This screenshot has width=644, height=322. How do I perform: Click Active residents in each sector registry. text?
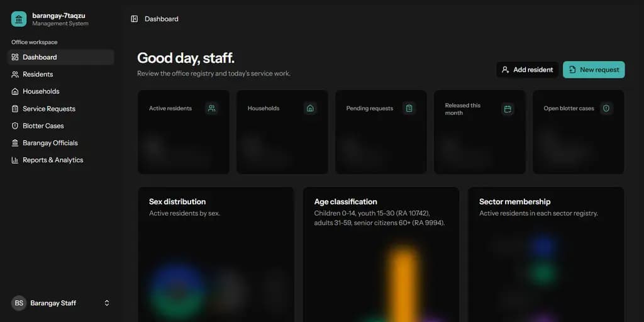(x=538, y=214)
